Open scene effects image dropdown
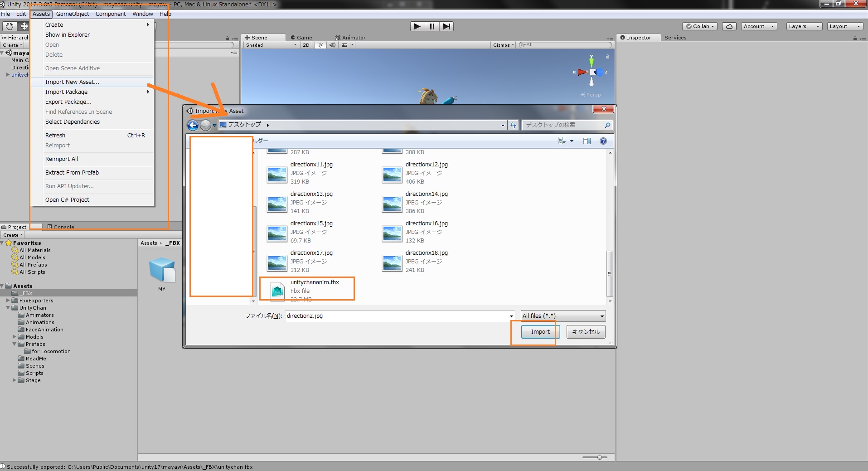The width and height of the screenshot is (868, 471). (347, 45)
